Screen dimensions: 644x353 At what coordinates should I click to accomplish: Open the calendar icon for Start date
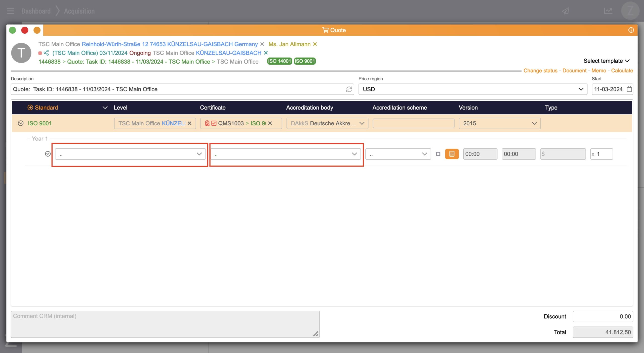point(629,89)
